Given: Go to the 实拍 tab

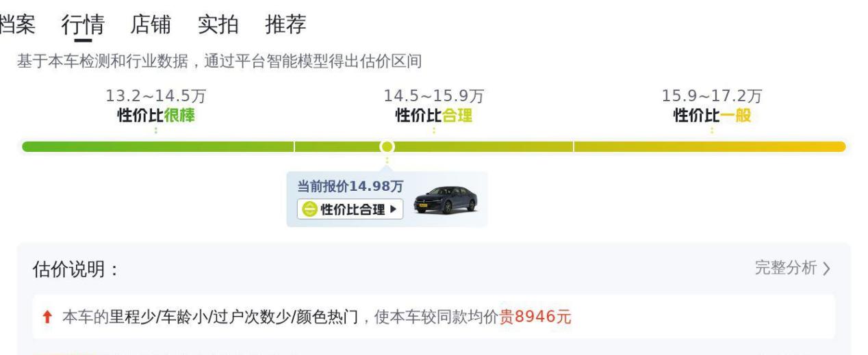Looking at the screenshot, I should [218, 25].
